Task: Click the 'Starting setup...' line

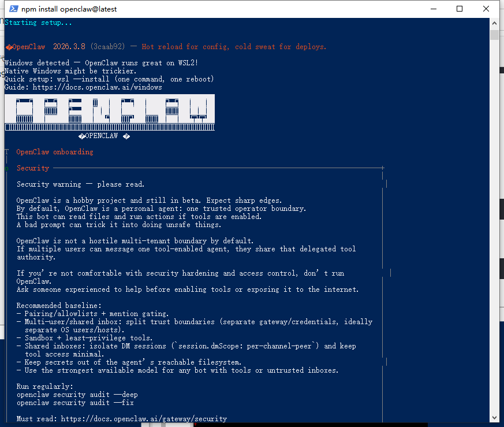Action: pyautogui.click(x=38, y=23)
